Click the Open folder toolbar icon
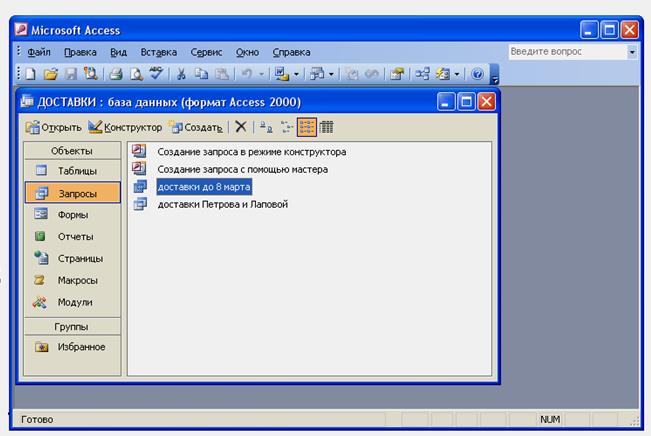Viewport: 651px width, 436px height. point(51,74)
